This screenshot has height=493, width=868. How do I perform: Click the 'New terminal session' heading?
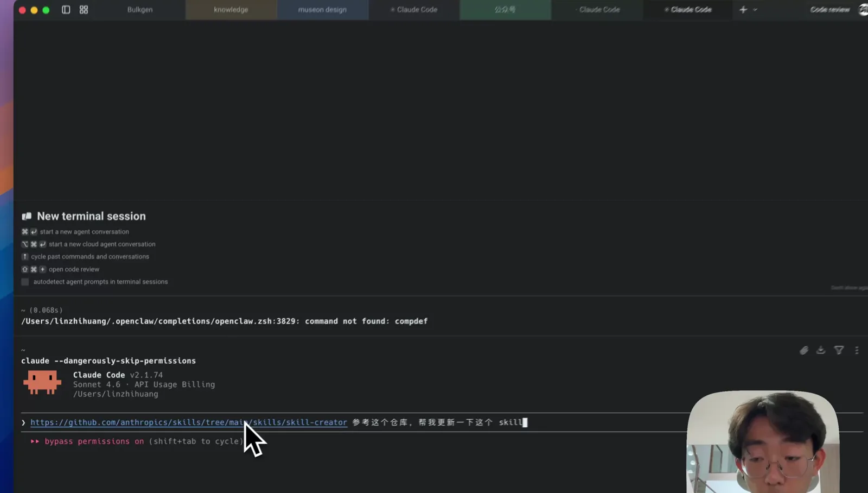click(91, 216)
